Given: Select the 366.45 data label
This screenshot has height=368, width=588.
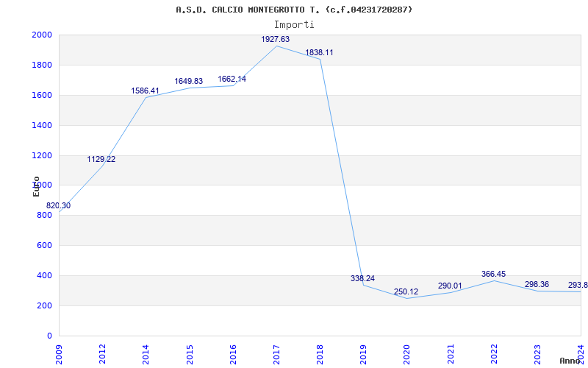Looking at the screenshot, I should [493, 275].
